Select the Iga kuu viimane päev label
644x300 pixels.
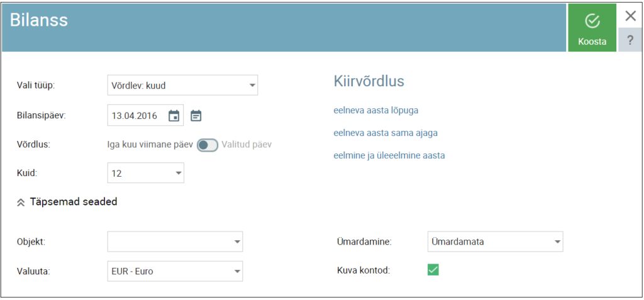click(x=150, y=145)
